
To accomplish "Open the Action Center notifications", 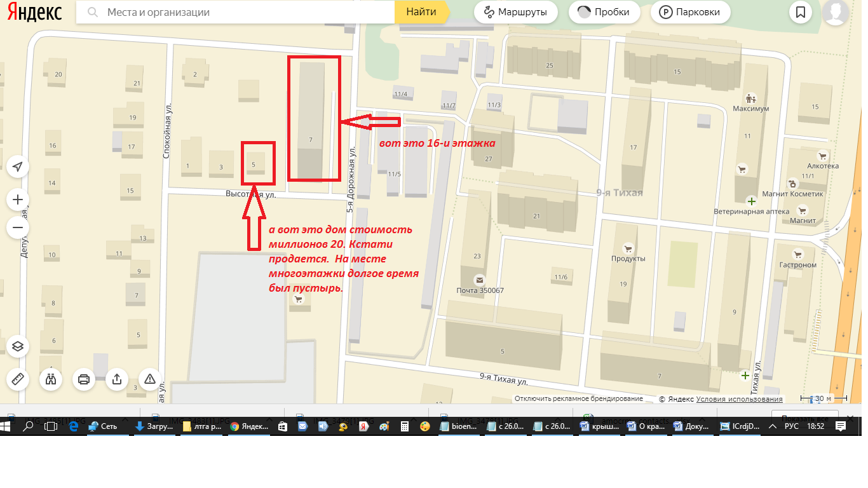I will 840,426.
